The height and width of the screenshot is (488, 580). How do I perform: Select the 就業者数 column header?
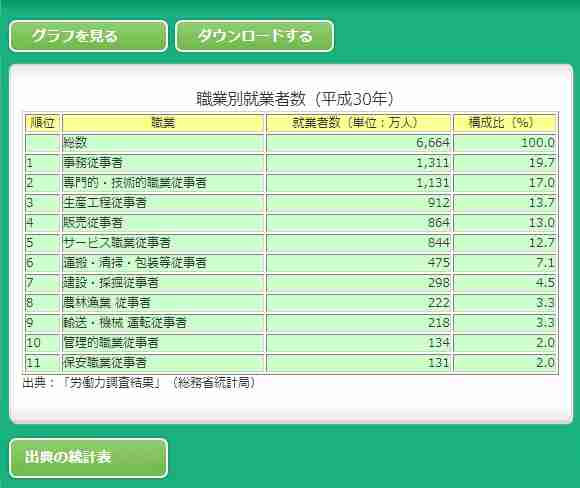[x=358, y=123]
